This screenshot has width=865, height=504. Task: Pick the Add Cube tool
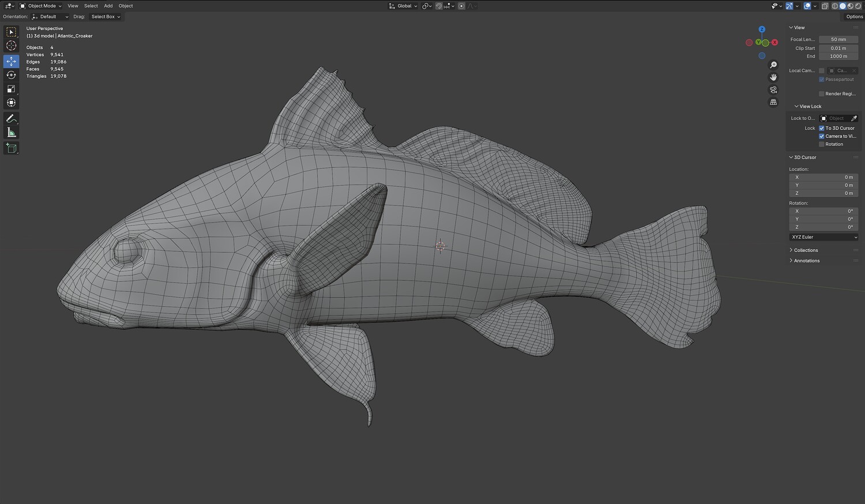(x=11, y=148)
